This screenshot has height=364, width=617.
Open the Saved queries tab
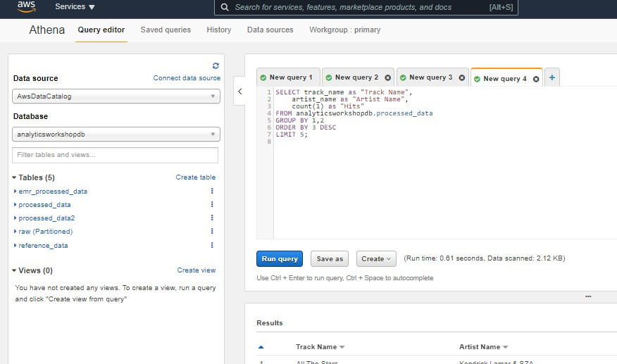166,30
